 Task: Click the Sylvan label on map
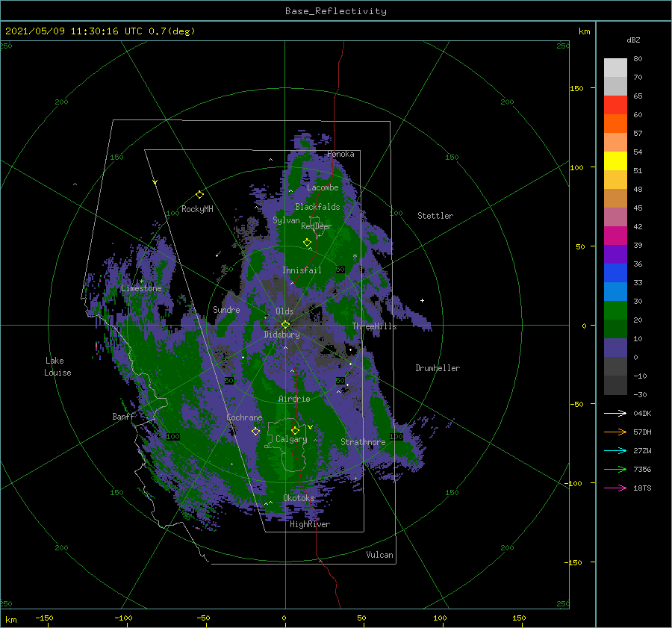286,220
